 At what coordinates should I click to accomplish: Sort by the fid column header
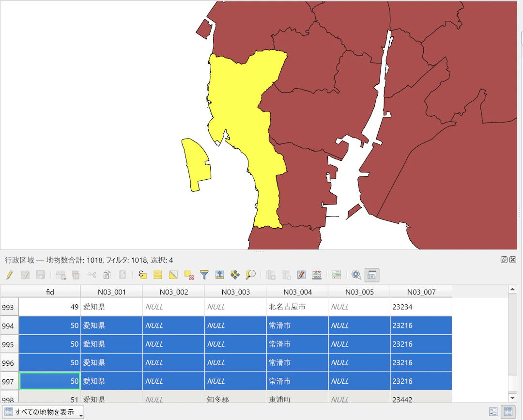(49, 292)
